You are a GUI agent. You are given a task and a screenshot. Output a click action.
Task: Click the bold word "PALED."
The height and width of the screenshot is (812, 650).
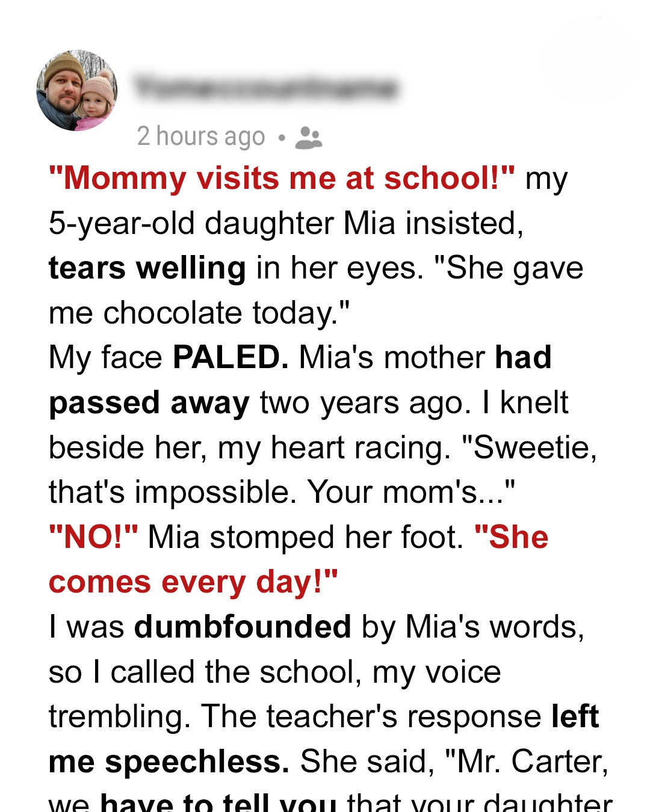point(231,357)
